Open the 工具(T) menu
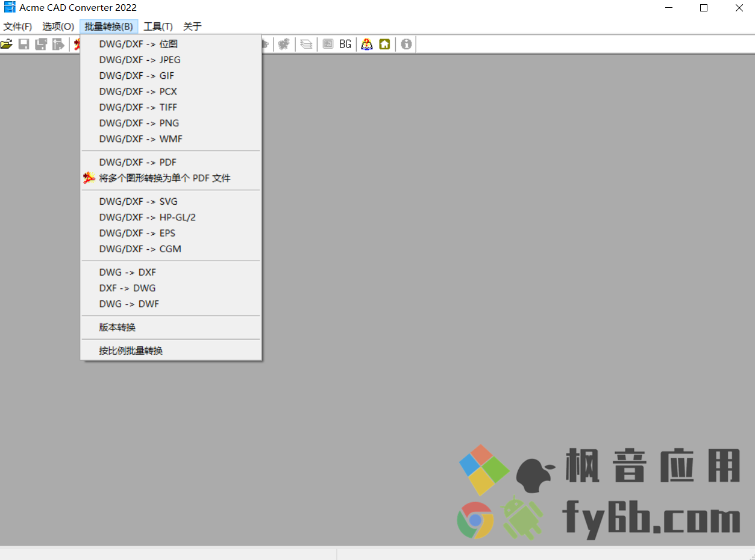 click(158, 26)
